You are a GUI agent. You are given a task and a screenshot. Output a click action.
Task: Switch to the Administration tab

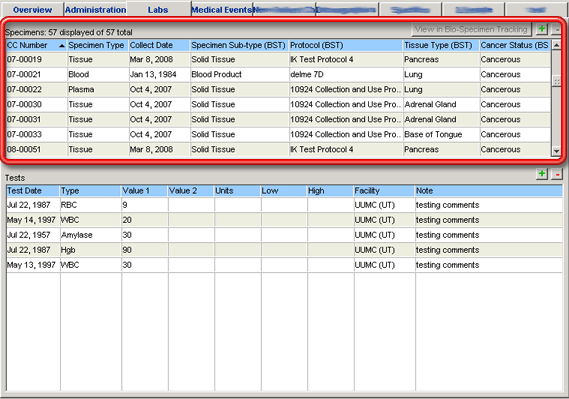tap(95, 10)
